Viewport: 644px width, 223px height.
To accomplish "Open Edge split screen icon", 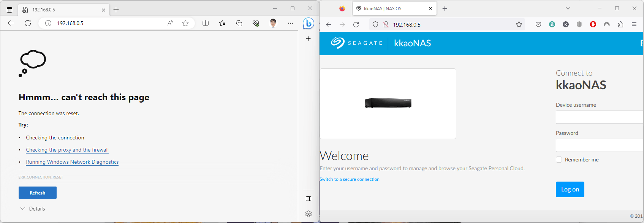I will tap(206, 23).
